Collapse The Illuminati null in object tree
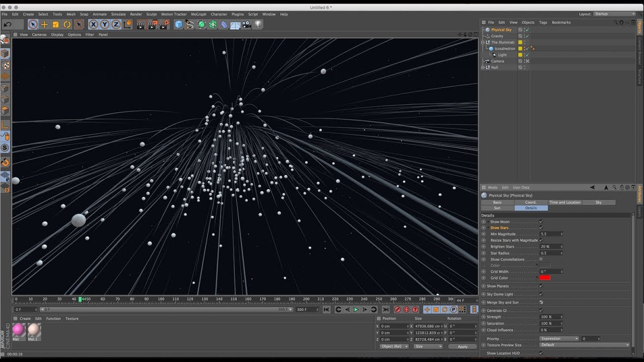The image size is (644, 362). coord(484,42)
